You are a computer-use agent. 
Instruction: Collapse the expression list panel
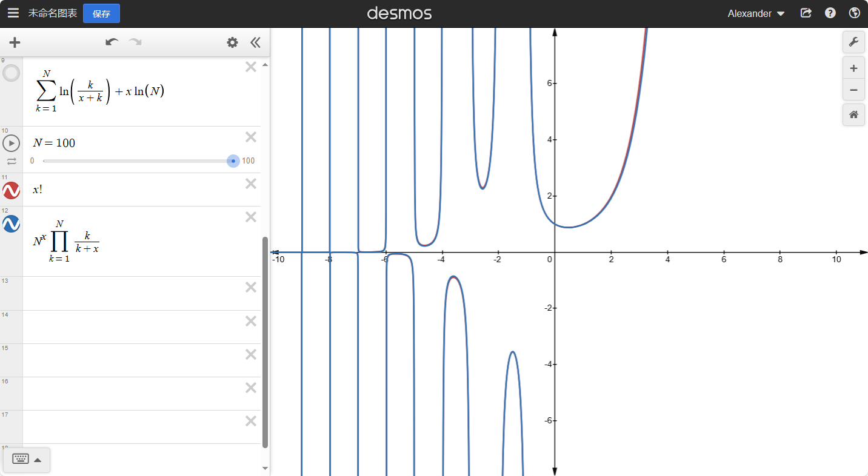(255, 42)
